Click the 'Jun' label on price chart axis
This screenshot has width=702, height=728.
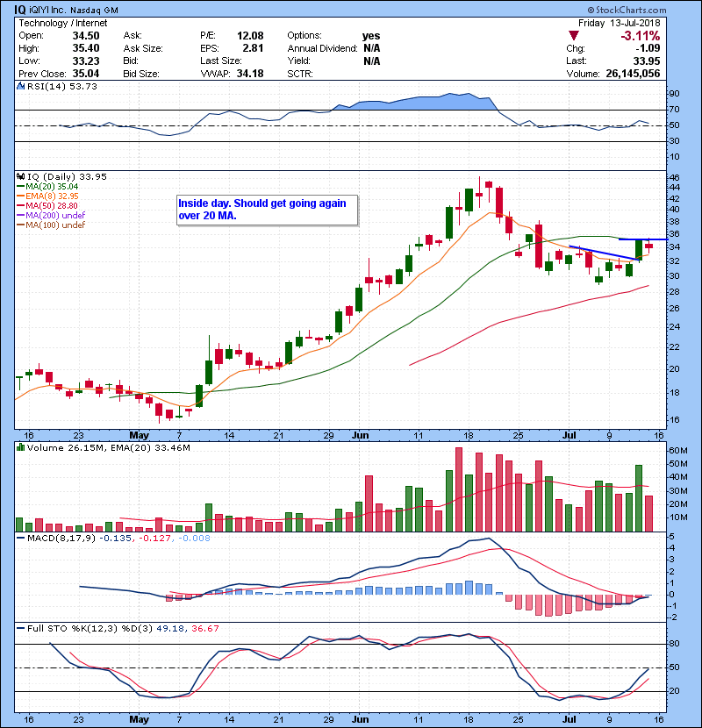pos(360,435)
